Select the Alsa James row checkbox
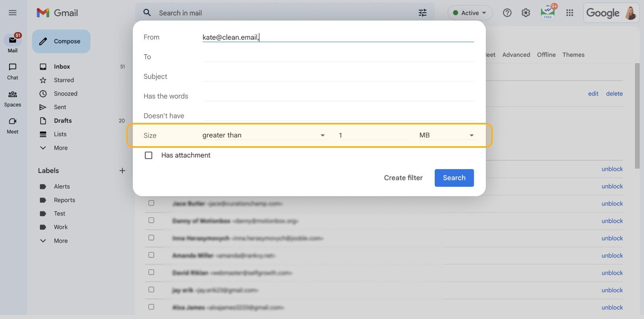 coord(151,307)
